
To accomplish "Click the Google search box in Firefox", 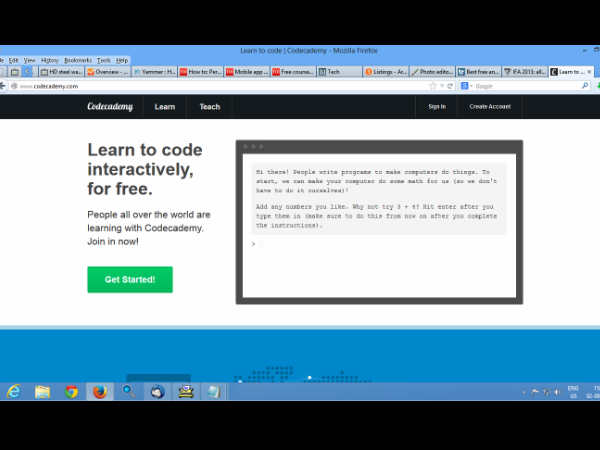I will click(x=524, y=86).
